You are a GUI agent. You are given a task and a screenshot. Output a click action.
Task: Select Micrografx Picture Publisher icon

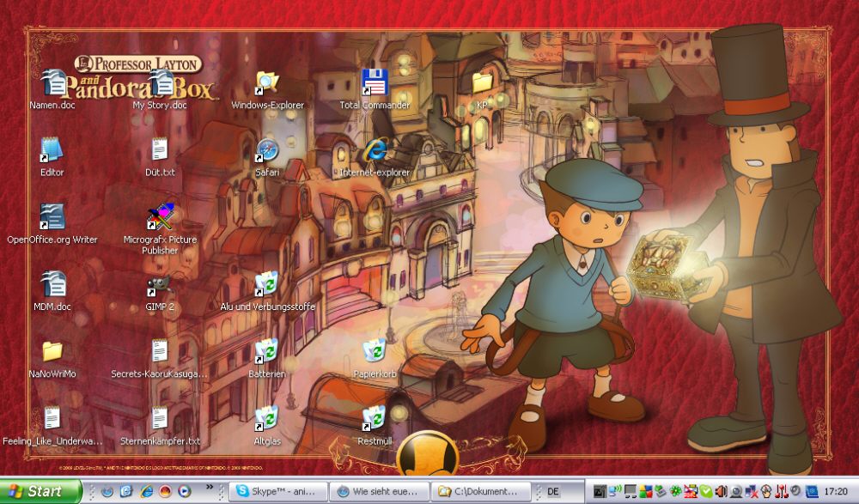coord(160,218)
